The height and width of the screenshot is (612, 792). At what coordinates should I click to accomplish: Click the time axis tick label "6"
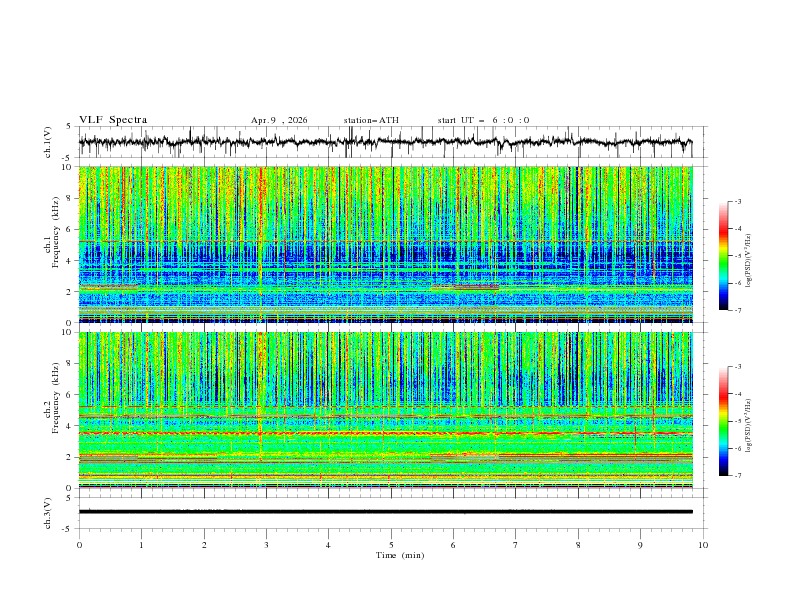tap(453, 545)
